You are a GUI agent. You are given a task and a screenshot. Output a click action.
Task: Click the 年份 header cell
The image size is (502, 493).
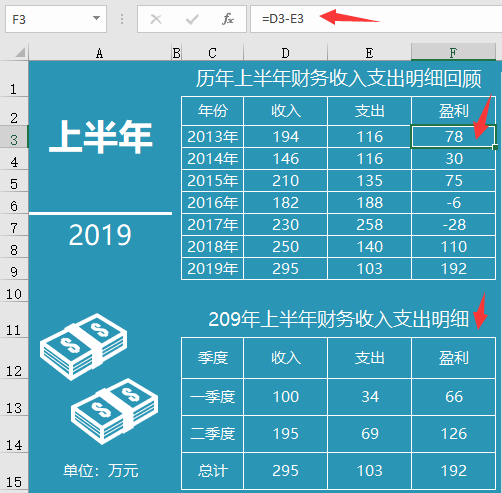[213, 111]
